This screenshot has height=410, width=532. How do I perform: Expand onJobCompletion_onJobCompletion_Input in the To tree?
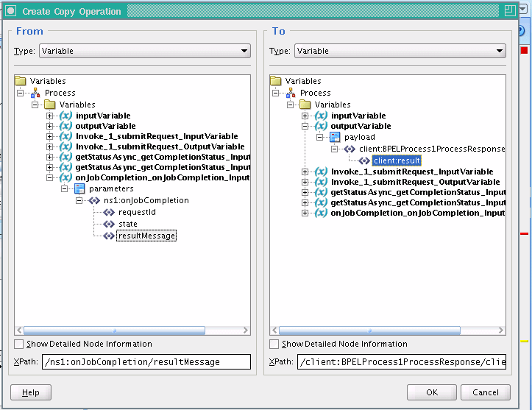click(x=305, y=213)
